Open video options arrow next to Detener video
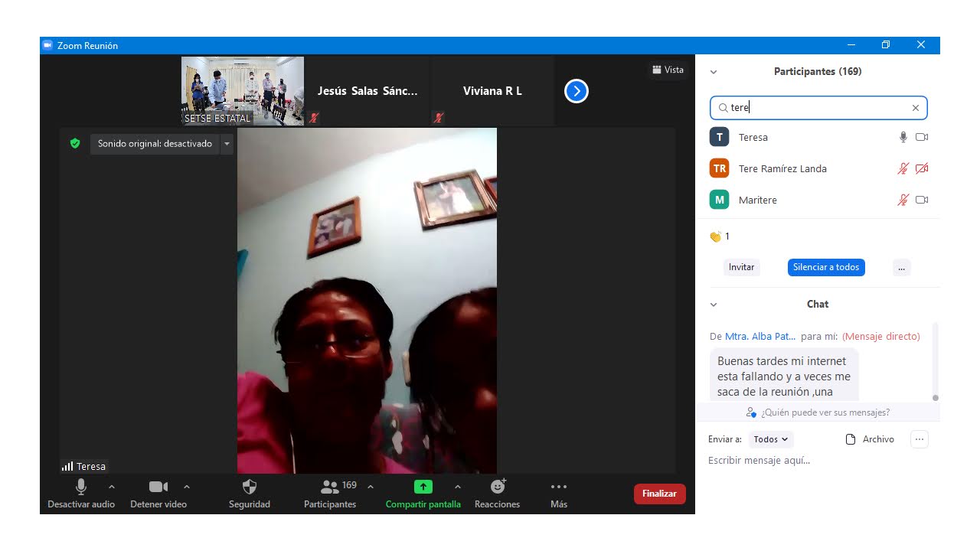The height and width of the screenshot is (551, 980). [x=186, y=487]
